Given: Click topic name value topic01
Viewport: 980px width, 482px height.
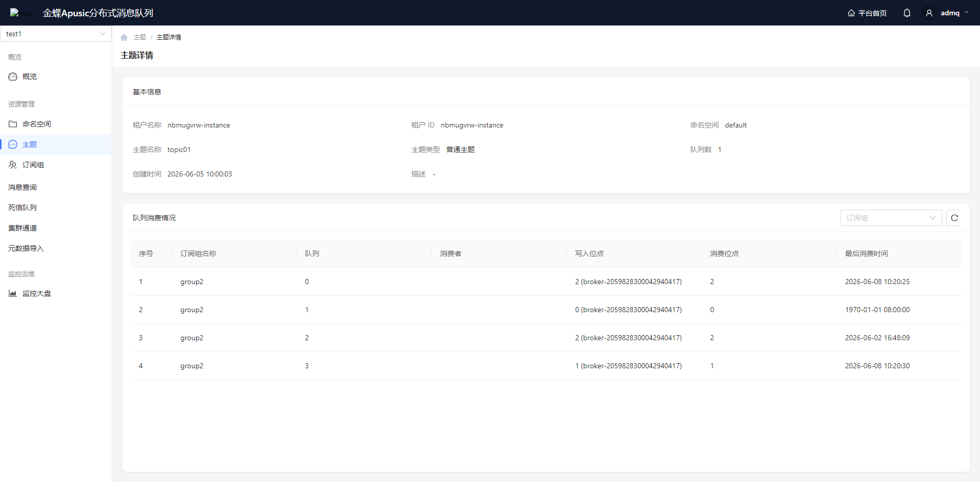Looking at the screenshot, I should click(x=179, y=149).
